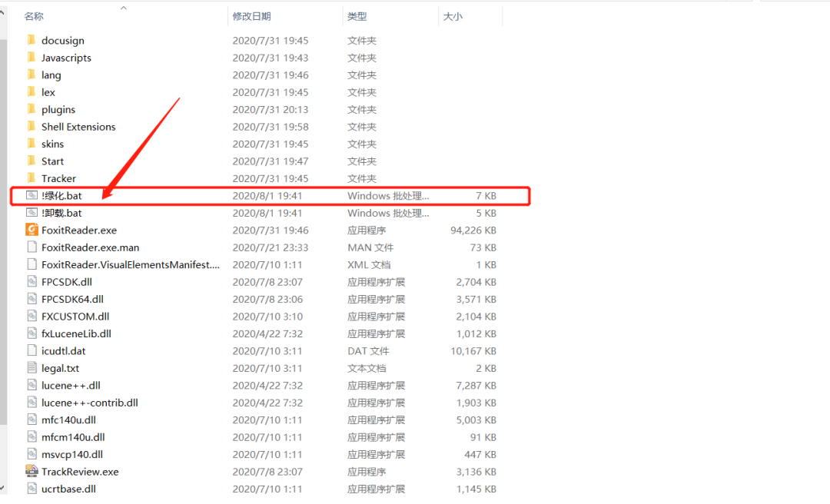Open the Shell Extensions folder
Screen dimensions: 830x504
click(78, 126)
